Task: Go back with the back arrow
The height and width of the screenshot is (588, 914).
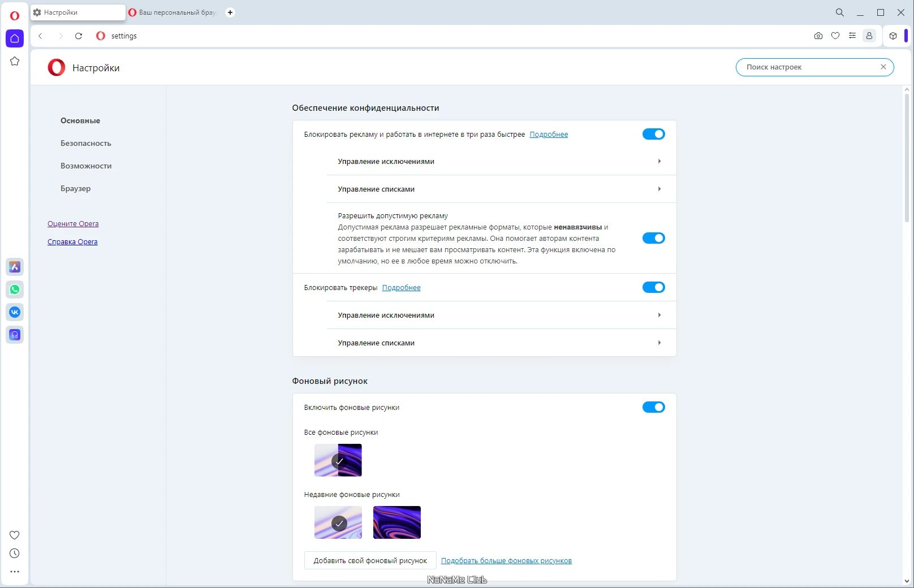Action: point(40,36)
